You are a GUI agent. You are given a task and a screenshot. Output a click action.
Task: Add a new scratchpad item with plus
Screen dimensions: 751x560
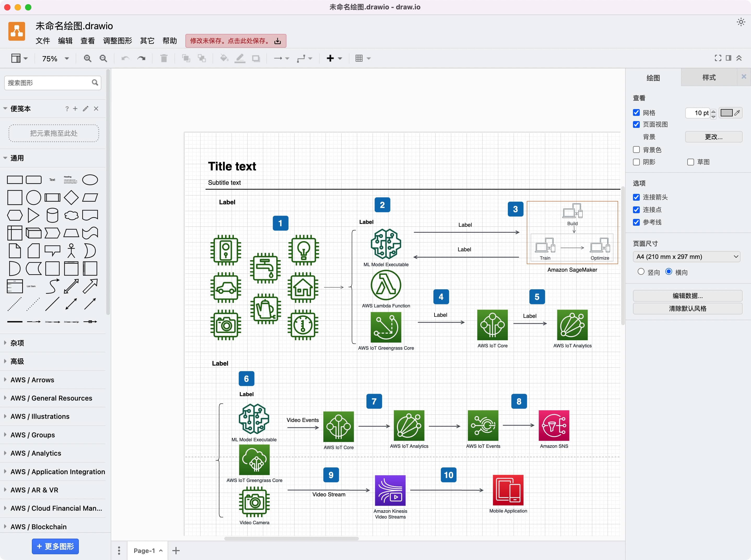(x=75, y=109)
